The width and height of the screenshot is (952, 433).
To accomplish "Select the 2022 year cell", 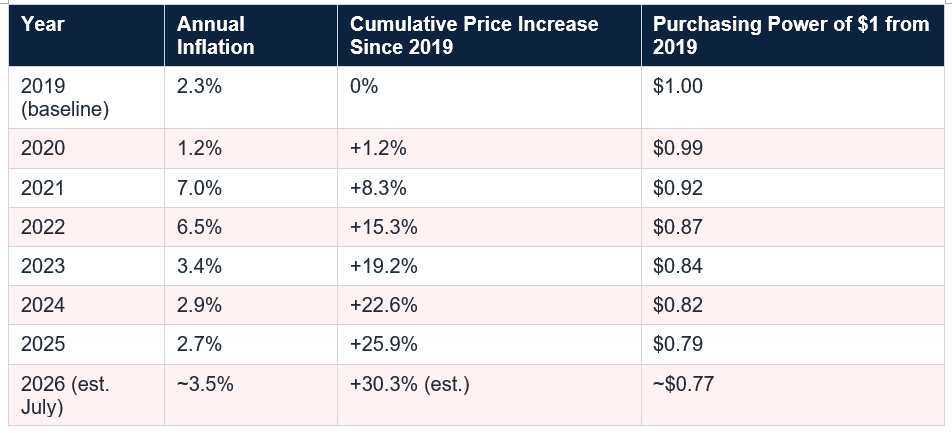I will pyautogui.click(x=86, y=227).
